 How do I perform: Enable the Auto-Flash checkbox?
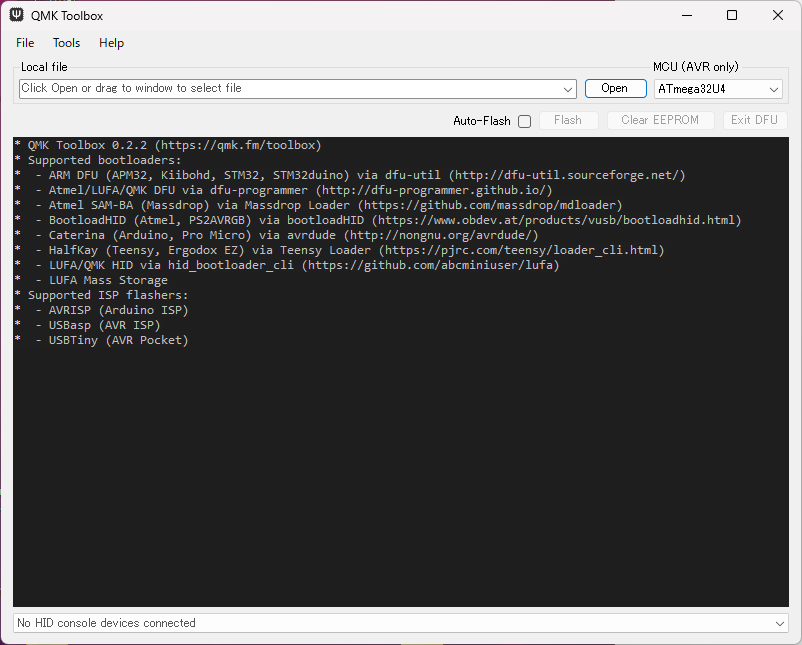click(524, 121)
